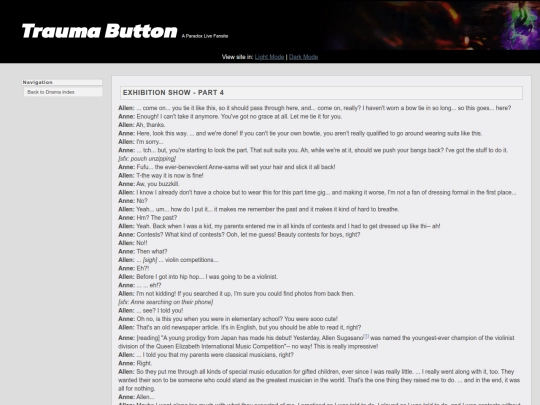Click Anne's line "... ... eh!?"
The height and width of the screenshot is (405, 540).
[140, 285]
